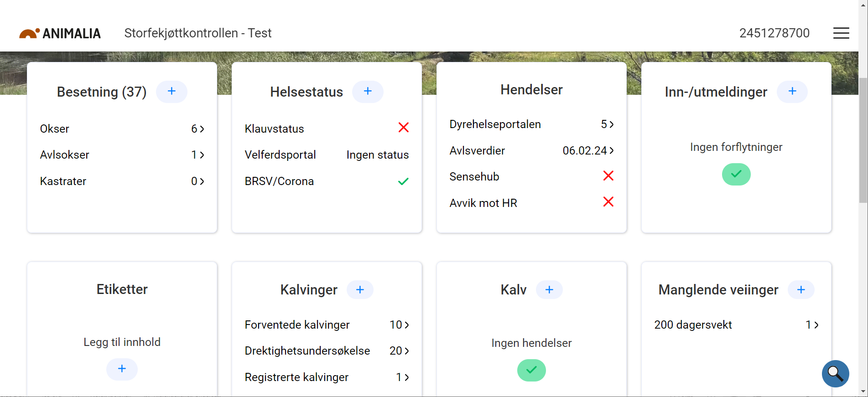Screen dimensions: 868x397
Task: Expand the Okser row chevron
Action: pos(201,129)
